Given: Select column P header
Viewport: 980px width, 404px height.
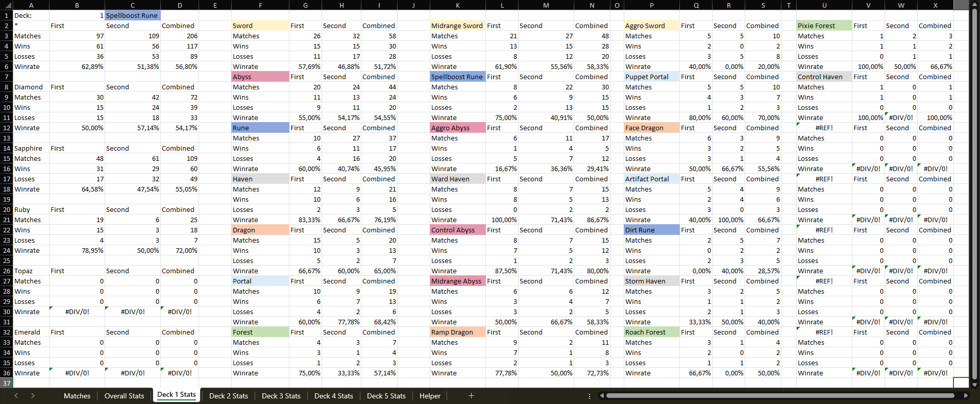Looking at the screenshot, I should pos(652,5).
